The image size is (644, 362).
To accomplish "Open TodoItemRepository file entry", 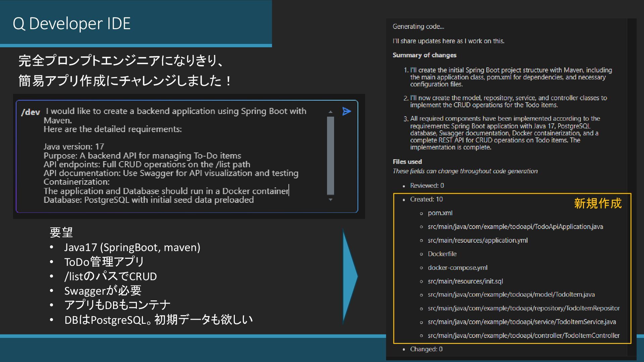I will [x=523, y=308].
